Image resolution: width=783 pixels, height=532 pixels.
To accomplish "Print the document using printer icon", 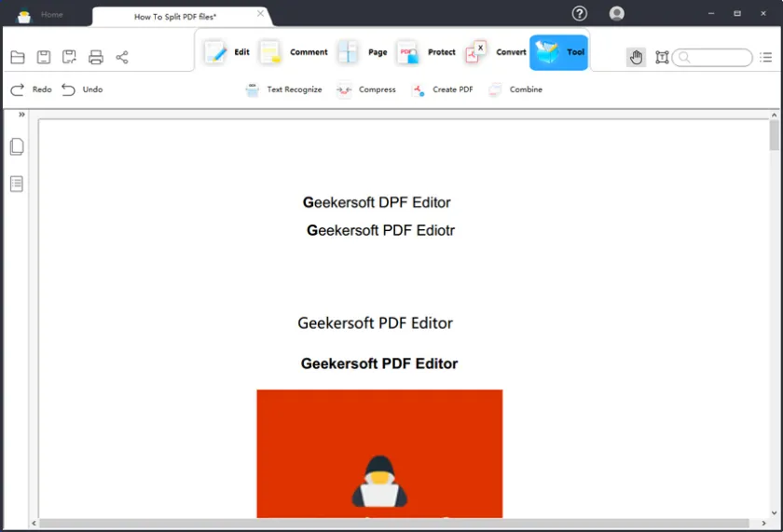I will coord(96,58).
